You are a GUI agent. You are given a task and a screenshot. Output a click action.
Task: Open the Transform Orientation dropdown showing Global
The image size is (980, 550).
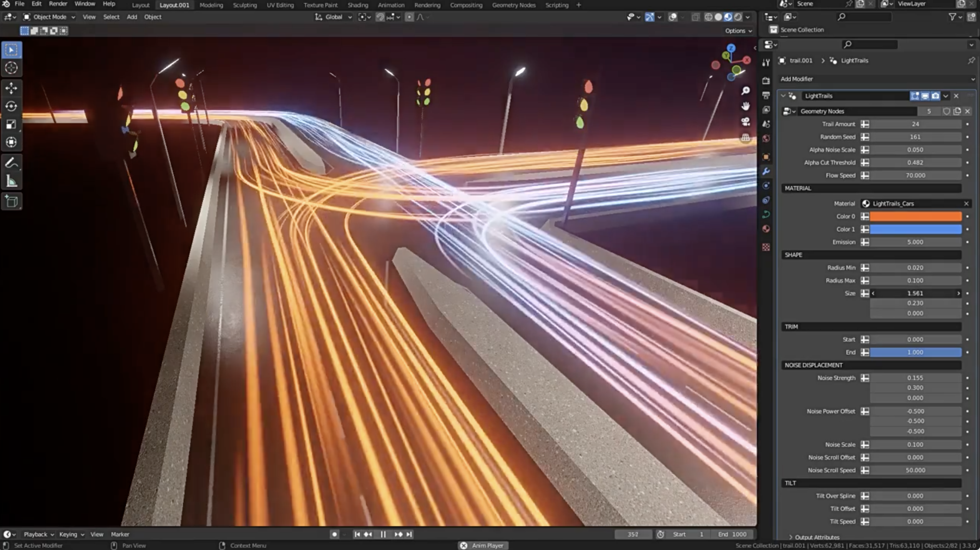333,17
